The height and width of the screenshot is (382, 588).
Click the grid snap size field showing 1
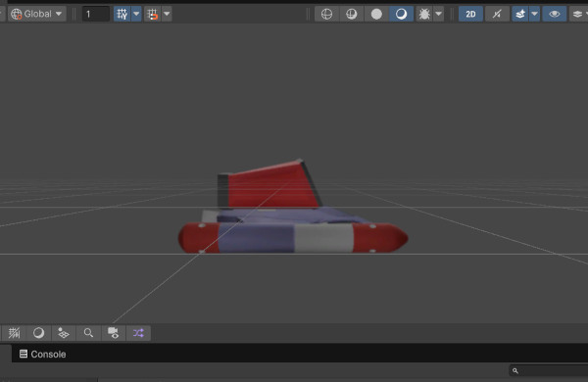pyautogui.click(x=96, y=15)
